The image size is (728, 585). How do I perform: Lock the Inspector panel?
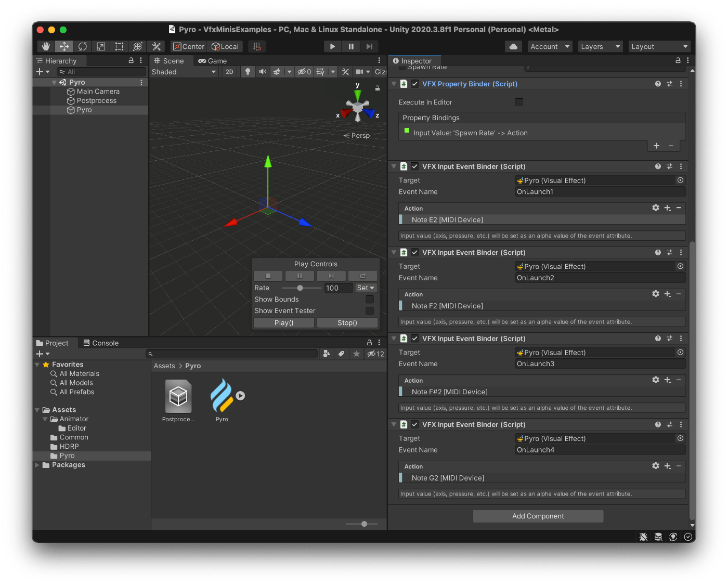[x=678, y=60]
